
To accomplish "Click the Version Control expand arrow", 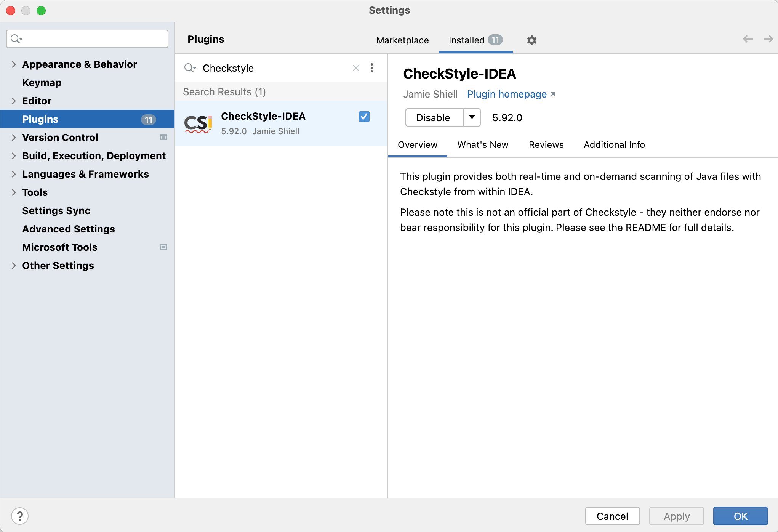I will click(x=13, y=137).
